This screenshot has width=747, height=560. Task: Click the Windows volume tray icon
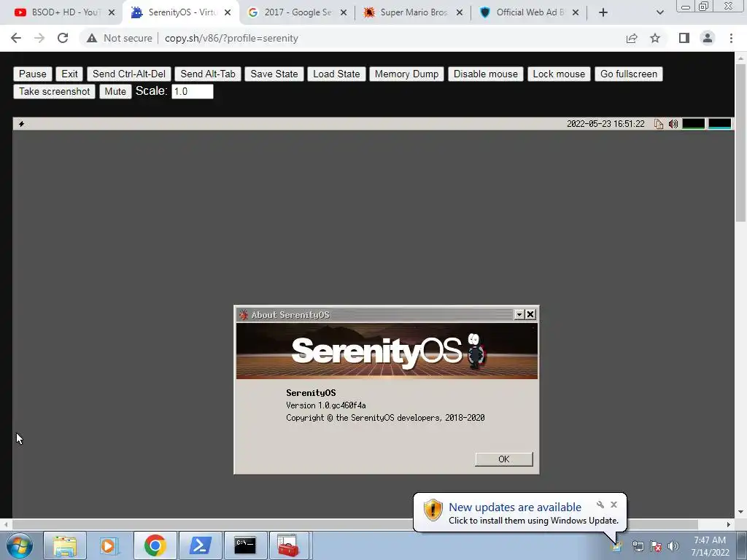coord(673,546)
